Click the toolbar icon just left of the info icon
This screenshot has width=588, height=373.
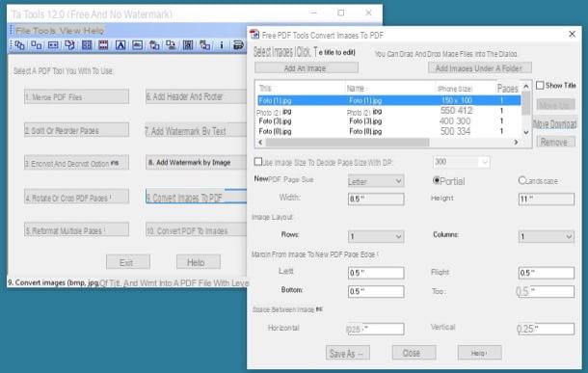[x=204, y=45]
